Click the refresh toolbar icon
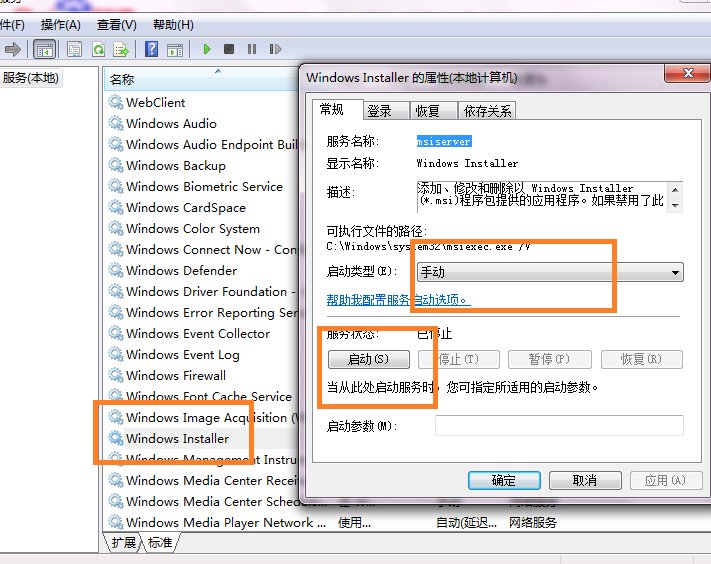This screenshot has width=711, height=564. pyautogui.click(x=98, y=49)
